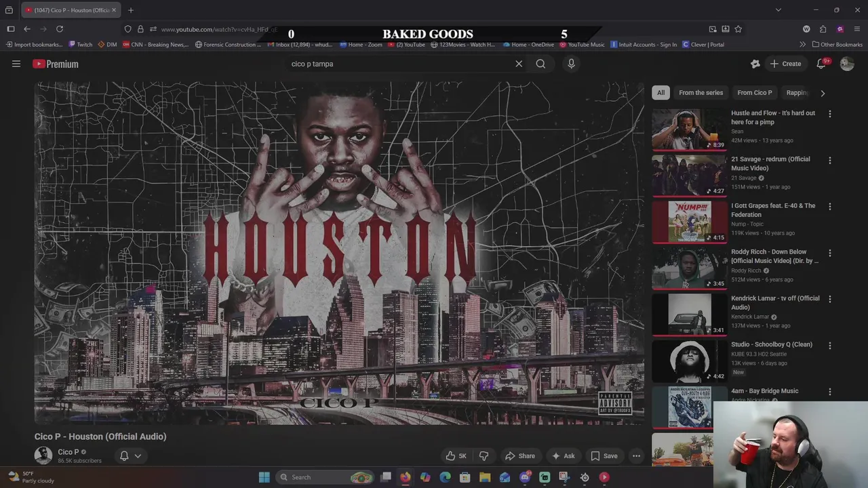Open the Cico P channel avatar

click(43, 455)
